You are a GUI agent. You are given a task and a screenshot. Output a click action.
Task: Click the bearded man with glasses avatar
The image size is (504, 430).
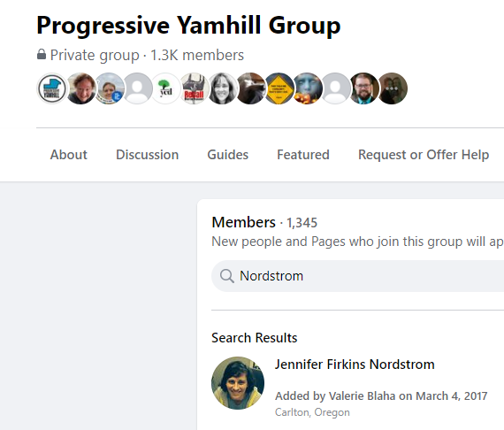(364, 88)
